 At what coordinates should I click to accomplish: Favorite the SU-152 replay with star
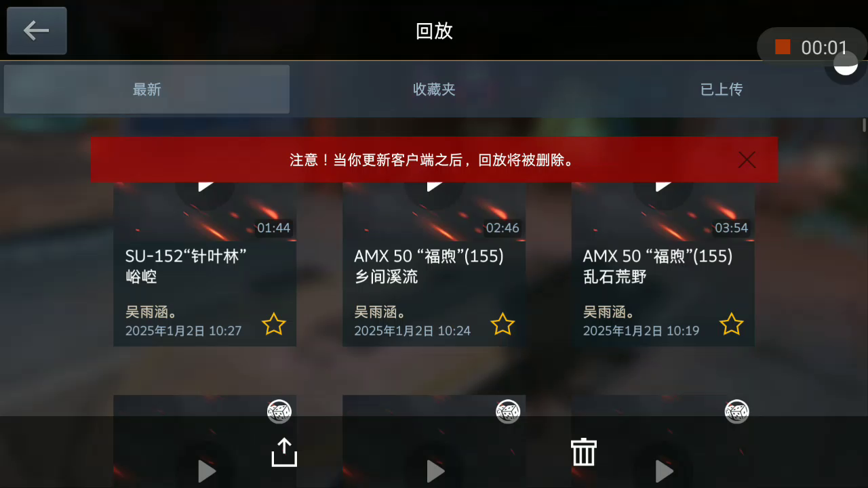(x=274, y=324)
